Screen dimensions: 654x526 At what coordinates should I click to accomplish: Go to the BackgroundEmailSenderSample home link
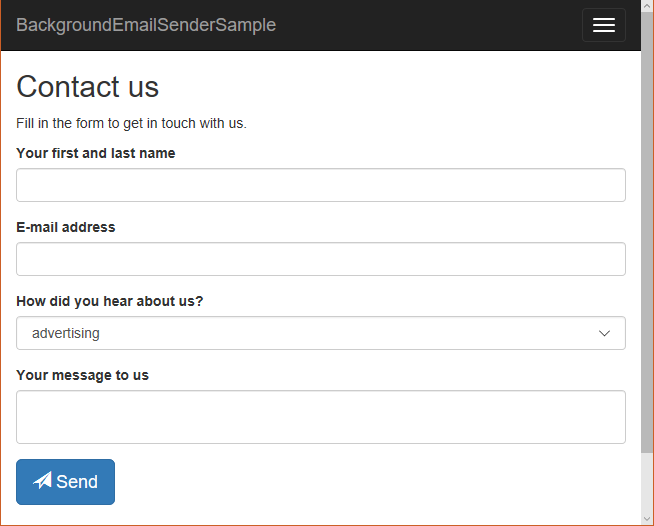point(146,25)
